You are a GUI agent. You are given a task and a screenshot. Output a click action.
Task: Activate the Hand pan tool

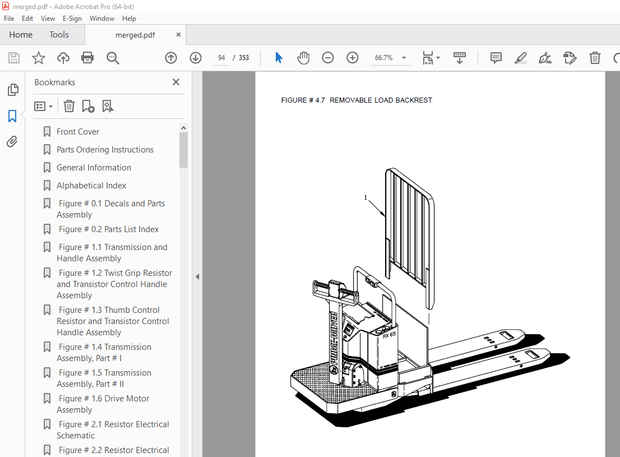point(303,58)
